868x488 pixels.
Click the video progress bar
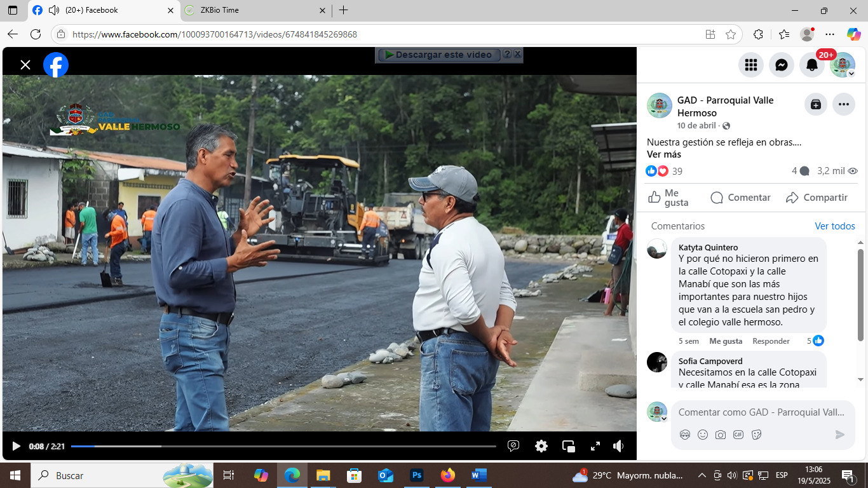pyautogui.click(x=283, y=446)
